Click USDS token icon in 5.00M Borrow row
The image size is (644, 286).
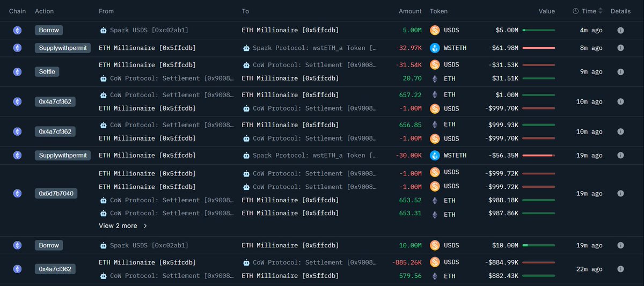tap(435, 31)
